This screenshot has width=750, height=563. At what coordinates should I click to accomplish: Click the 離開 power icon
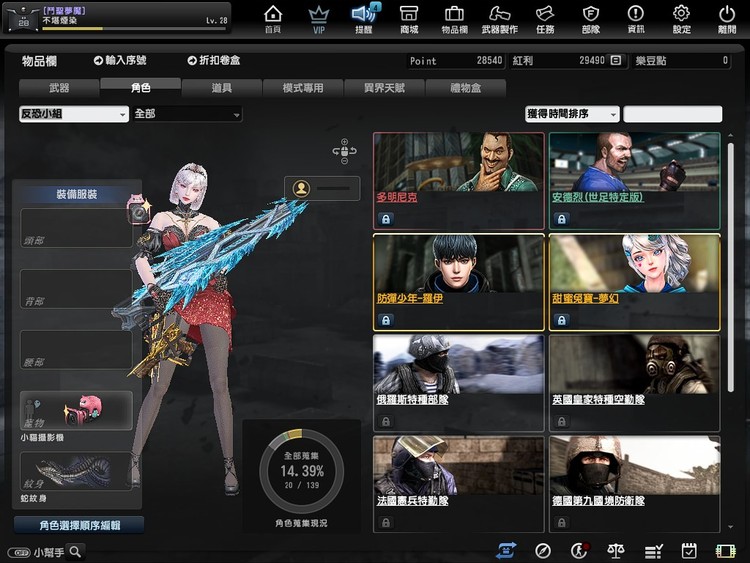pos(727,19)
